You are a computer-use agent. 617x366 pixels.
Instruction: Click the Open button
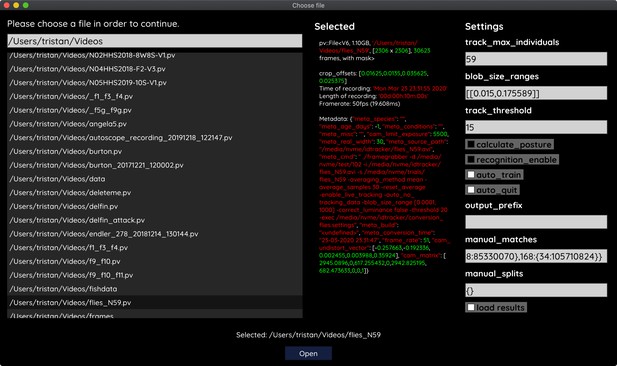[308, 353]
